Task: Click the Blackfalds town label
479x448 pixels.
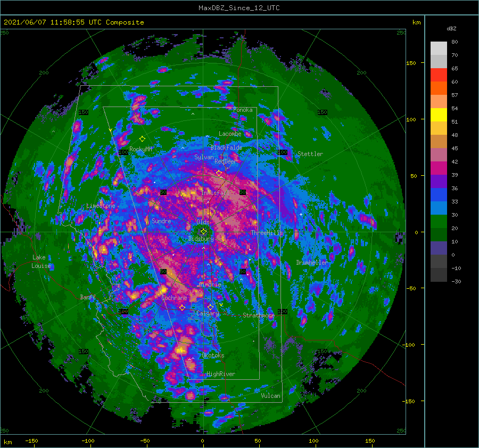Action: pyautogui.click(x=226, y=148)
